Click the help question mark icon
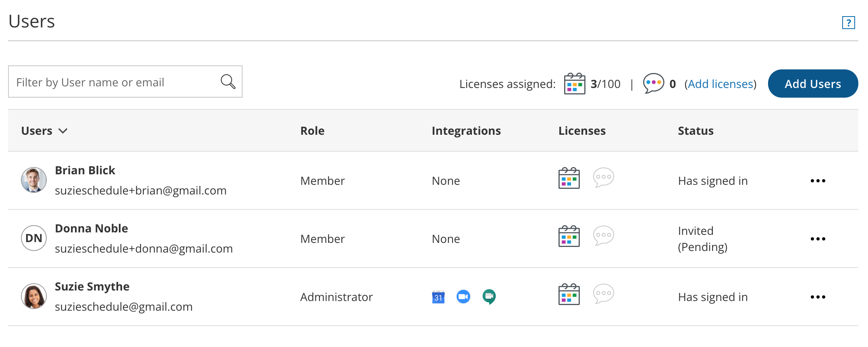 tap(848, 23)
